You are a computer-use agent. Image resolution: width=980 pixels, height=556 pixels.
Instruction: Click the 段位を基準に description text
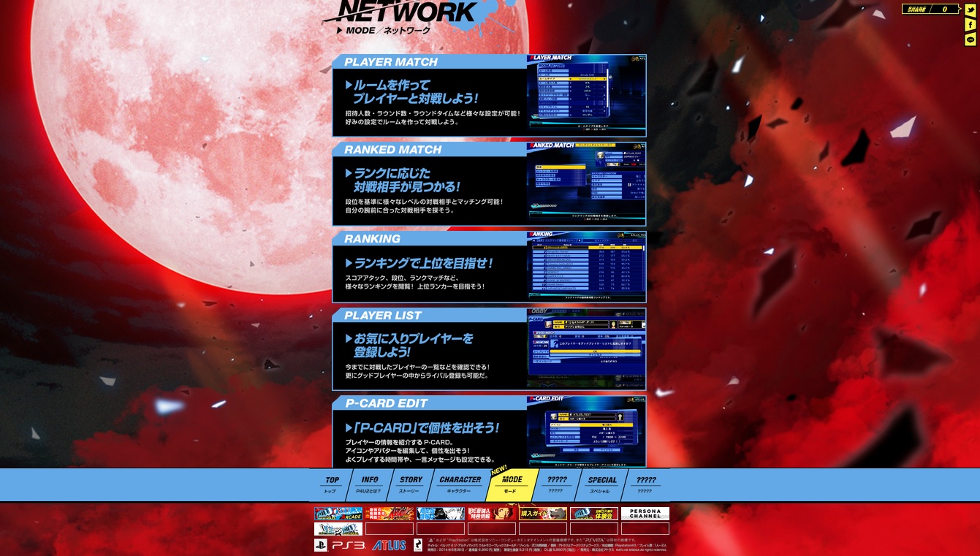425,206
